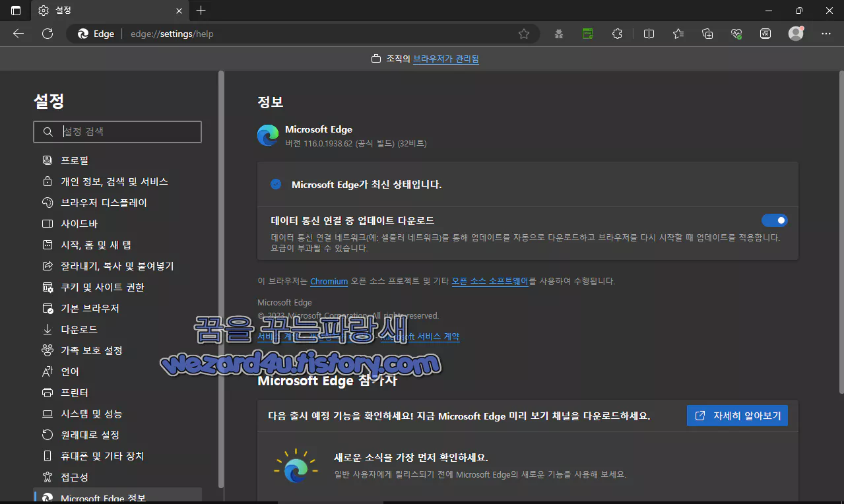
Task: Open Split screen toolbar icon
Action: [x=648, y=33]
